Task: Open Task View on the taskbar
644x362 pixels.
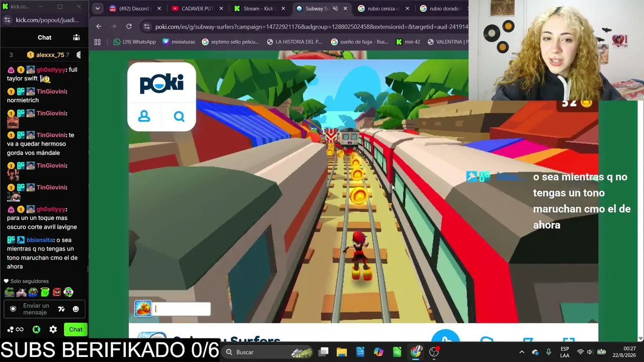Action: tap(324, 352)
